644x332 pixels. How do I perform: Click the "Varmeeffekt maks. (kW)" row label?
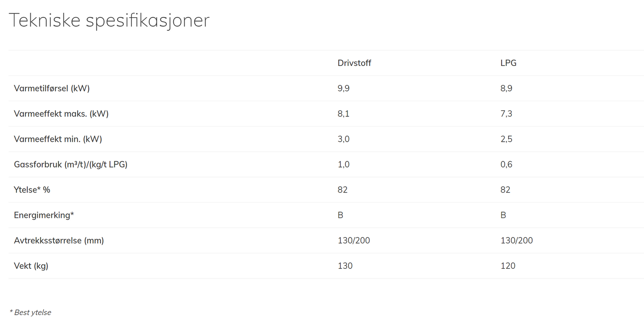point(61,114)
